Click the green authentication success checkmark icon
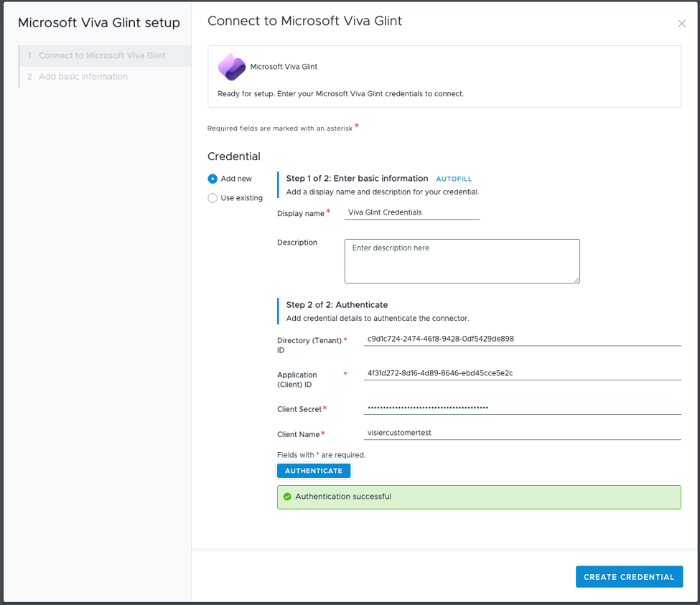This screenshot has width=700, height=605. coord(287,497)
